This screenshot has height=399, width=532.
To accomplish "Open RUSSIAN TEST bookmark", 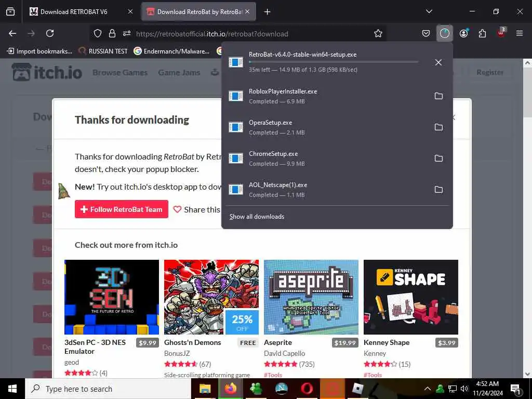I will pos(103,51).
